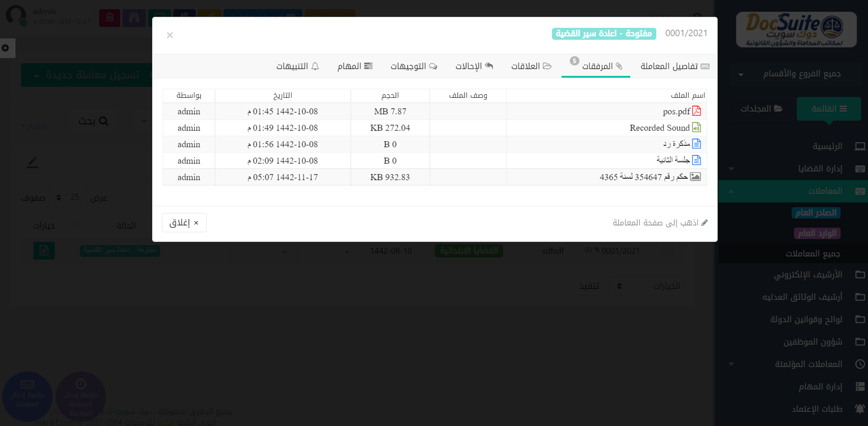Open the image icon for حكم رقم 354647
This screenshot has height=426, width=868.
point(695,177)
